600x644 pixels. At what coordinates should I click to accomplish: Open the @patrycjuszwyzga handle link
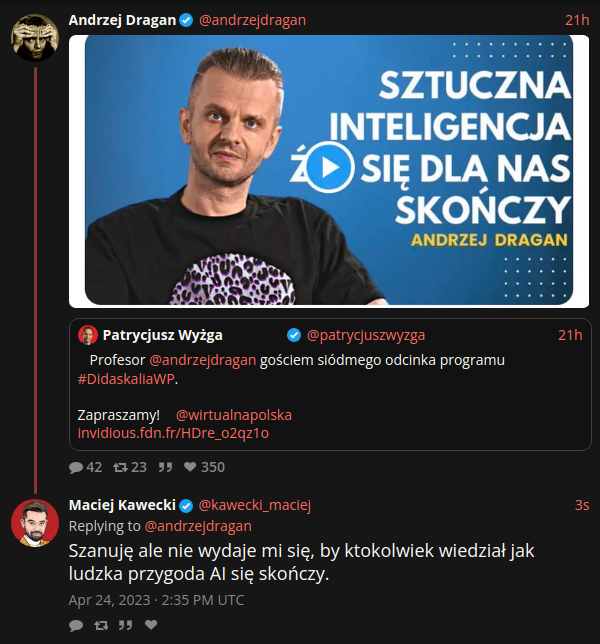(x=366, y=335)
